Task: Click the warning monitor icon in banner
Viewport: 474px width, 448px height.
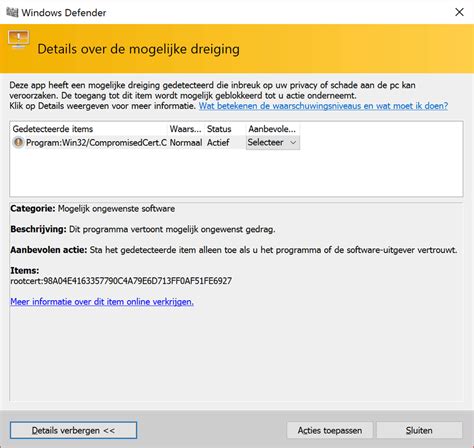Action: click(19, 39)
